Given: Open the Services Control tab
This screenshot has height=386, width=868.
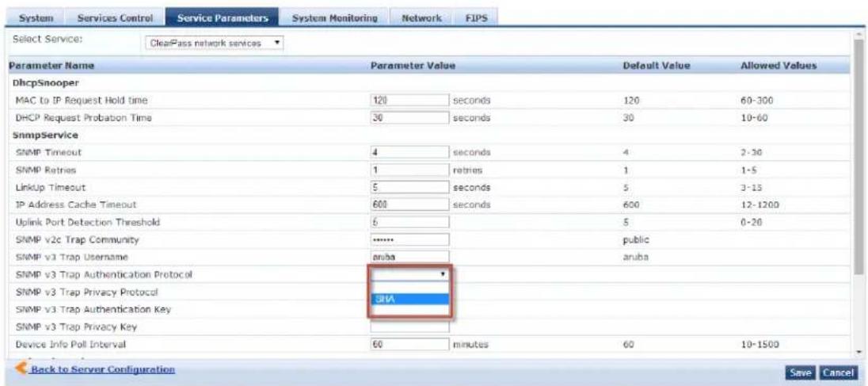Looking at the screenshot, I should (x=115, y=17).
